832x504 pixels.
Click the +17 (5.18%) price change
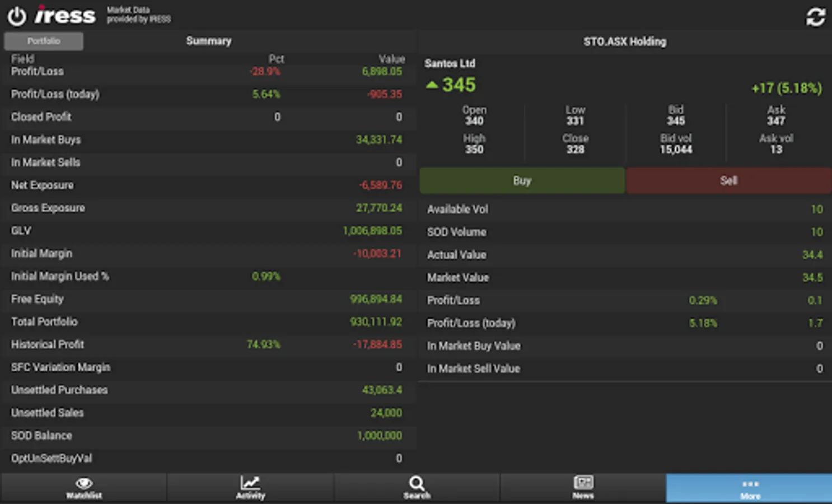coord(787,88)
